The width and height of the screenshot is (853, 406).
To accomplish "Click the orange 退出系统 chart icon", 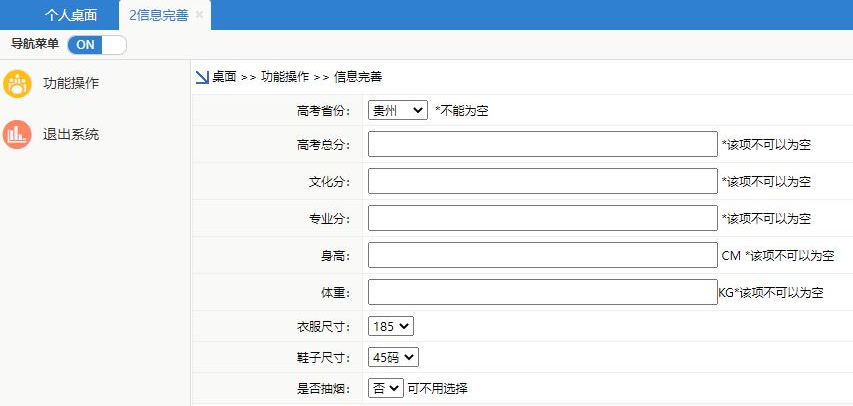I will coord(17,135).
